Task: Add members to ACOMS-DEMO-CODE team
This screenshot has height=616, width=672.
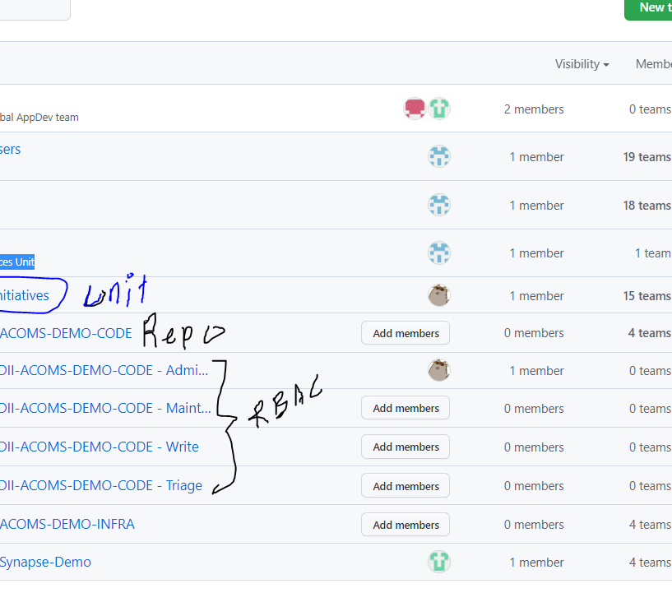Action: click(x=405, y=332)
